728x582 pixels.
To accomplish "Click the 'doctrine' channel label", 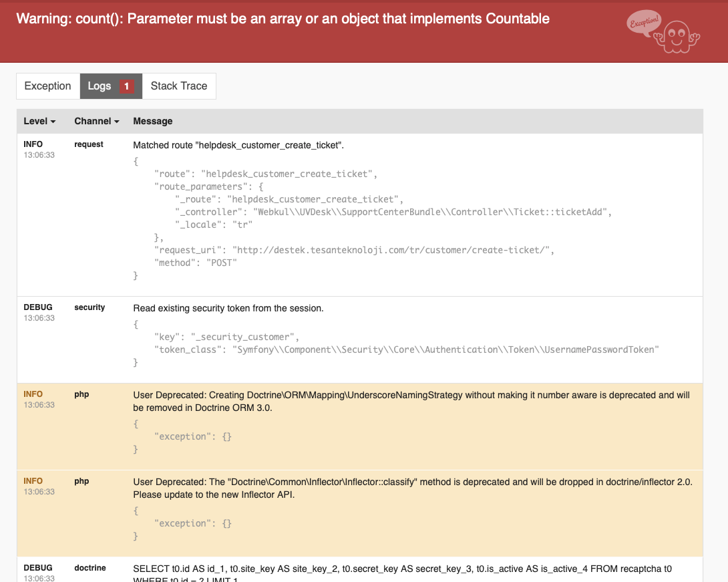I will (90, 568).
